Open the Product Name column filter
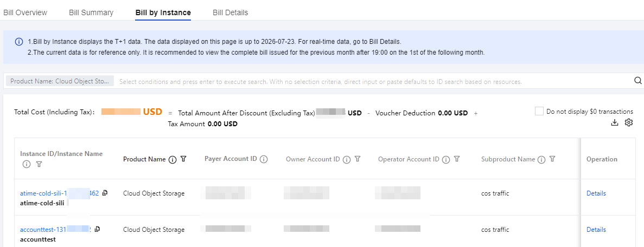The image size is (644, 247). point(183,159)
